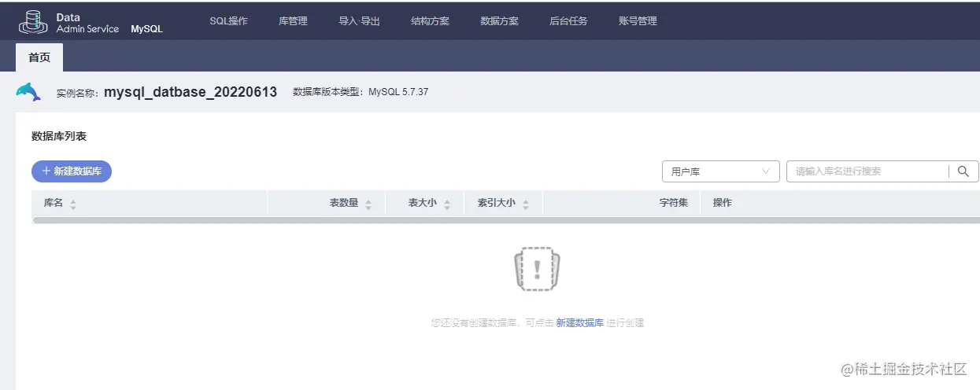Click the horizontal table scrollbar
Screen dimensions: 980x390
tap(505, 220)
